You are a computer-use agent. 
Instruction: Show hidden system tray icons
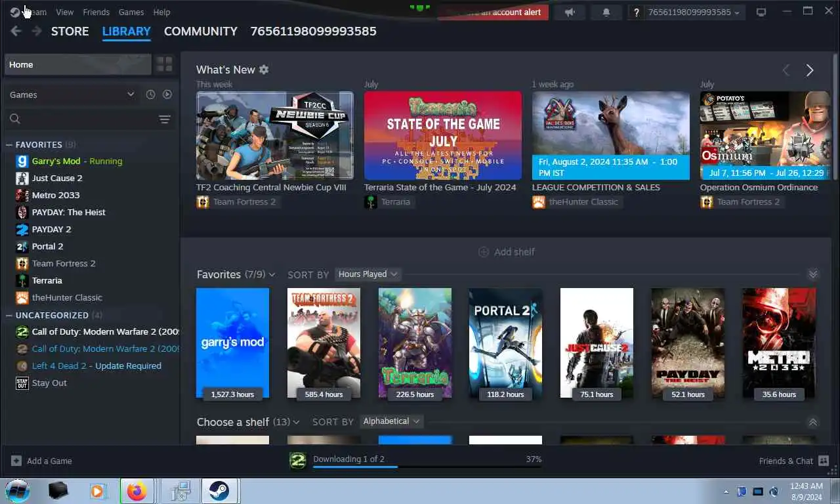(x=726, y=492)
